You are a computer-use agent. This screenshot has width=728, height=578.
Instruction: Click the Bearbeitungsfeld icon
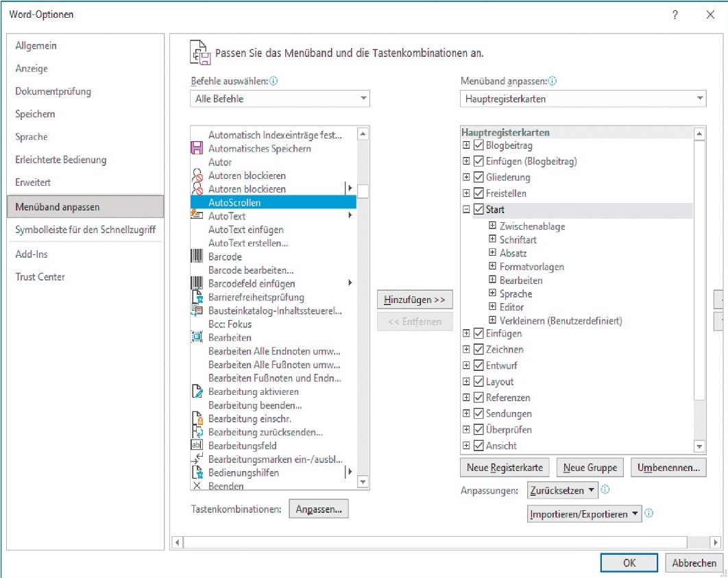[x=197, y=445]
